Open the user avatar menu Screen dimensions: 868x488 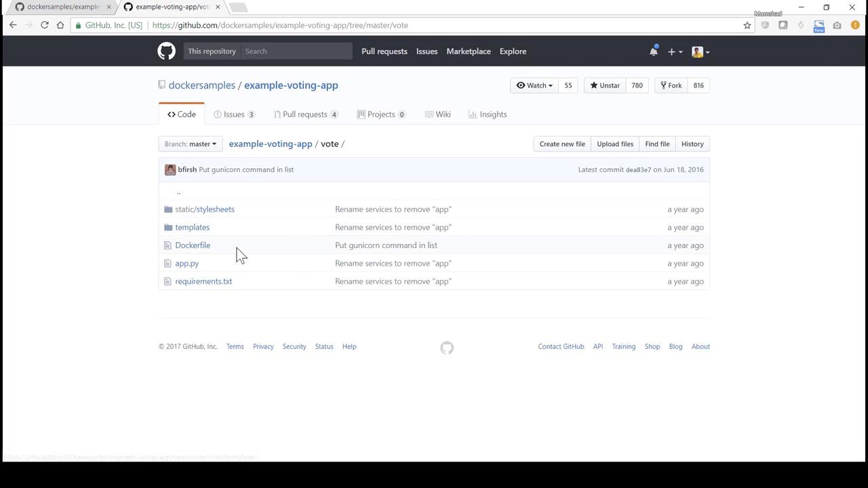701,52
